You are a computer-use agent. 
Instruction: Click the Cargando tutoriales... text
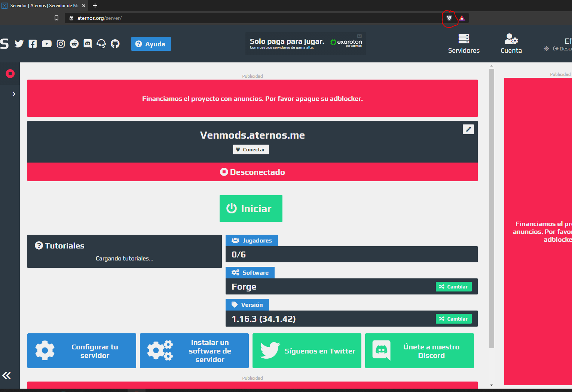pyautogui.click(x=125, y=258)
